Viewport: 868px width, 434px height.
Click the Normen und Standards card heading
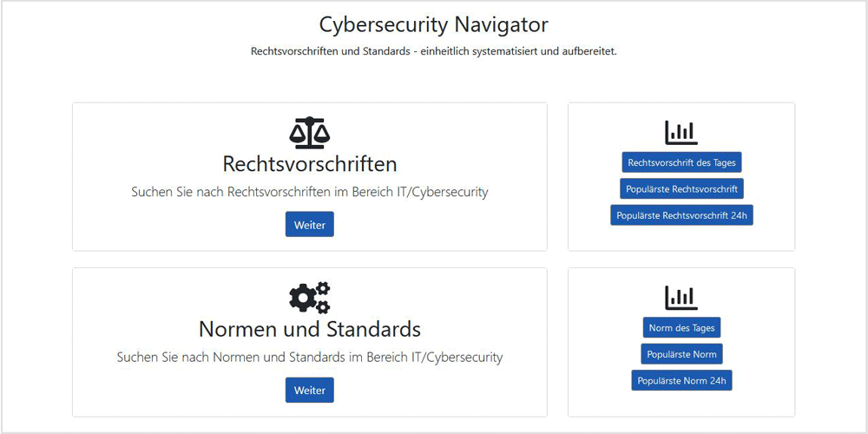pos(310,329)
